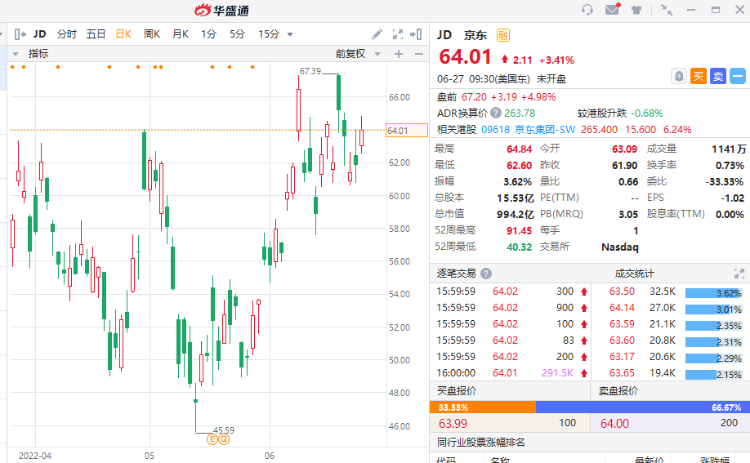Click the sidebar collapse icon left of JD
The image size is (750, 463).
coord(20,34)
